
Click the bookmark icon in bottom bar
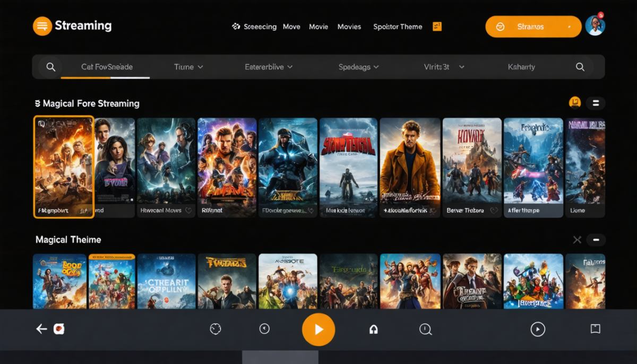tap(595, 329)
